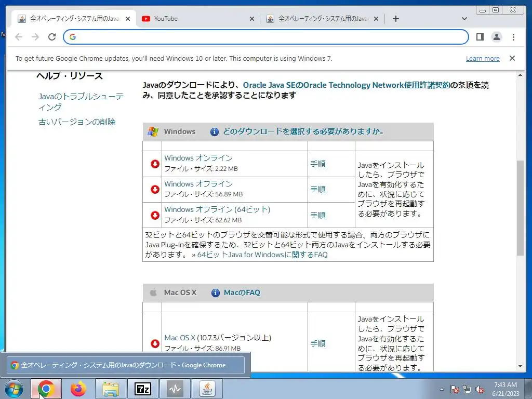Select the Chrome window preview thumbnail
Viewport: 532px width, 399px height.
point(126,365)
